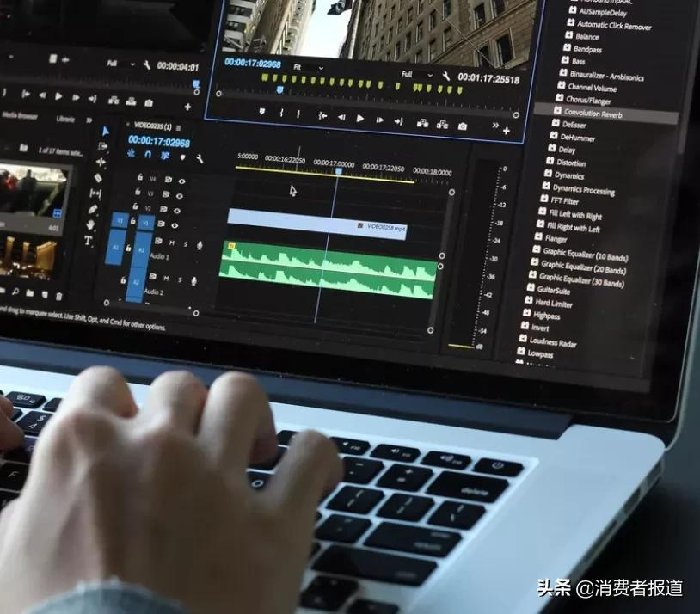Screen dimensions: 700x614
Task: Switch to Media Browser tab
Action: [x=20, y=115]
